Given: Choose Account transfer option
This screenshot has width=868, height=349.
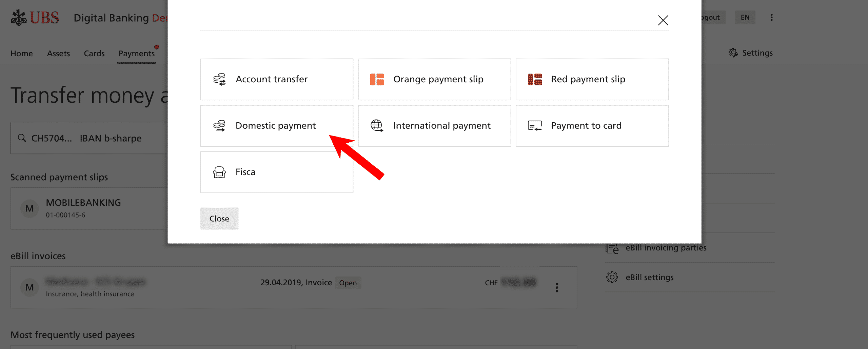Looking at the screenshot, I should [x=277, y=79].
